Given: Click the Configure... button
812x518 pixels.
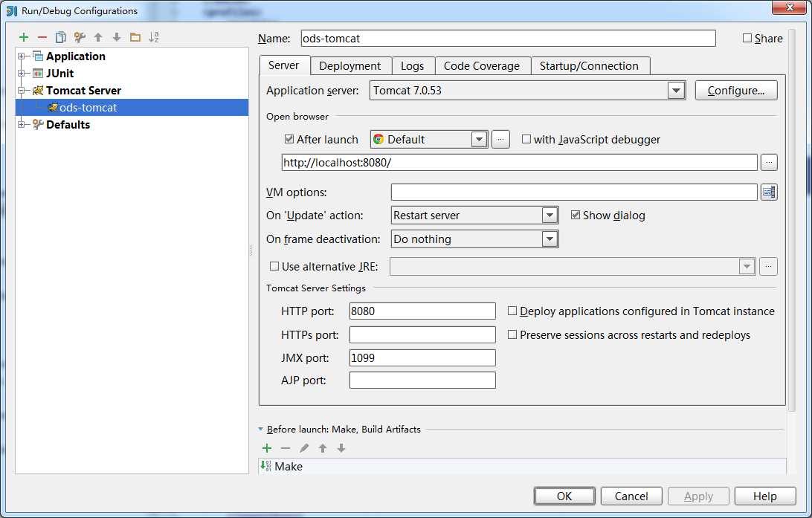Looking at the screenshot, I should 736,91.
